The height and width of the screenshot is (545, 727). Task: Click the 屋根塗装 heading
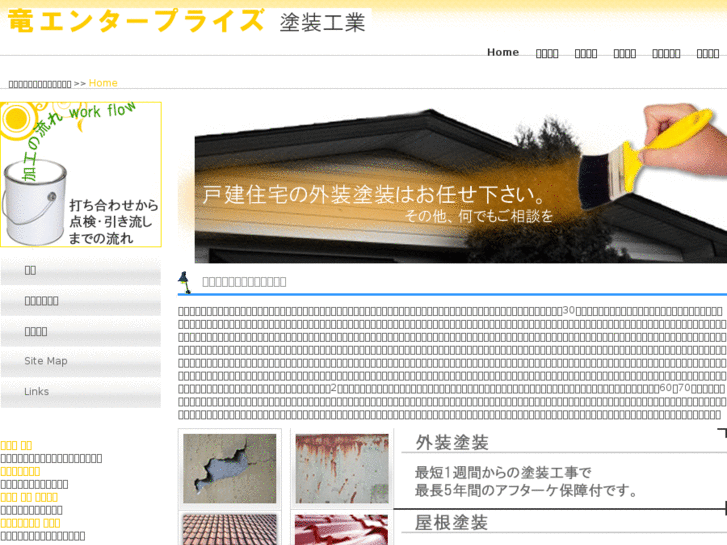pyautogui.click(x=451, y=523)
